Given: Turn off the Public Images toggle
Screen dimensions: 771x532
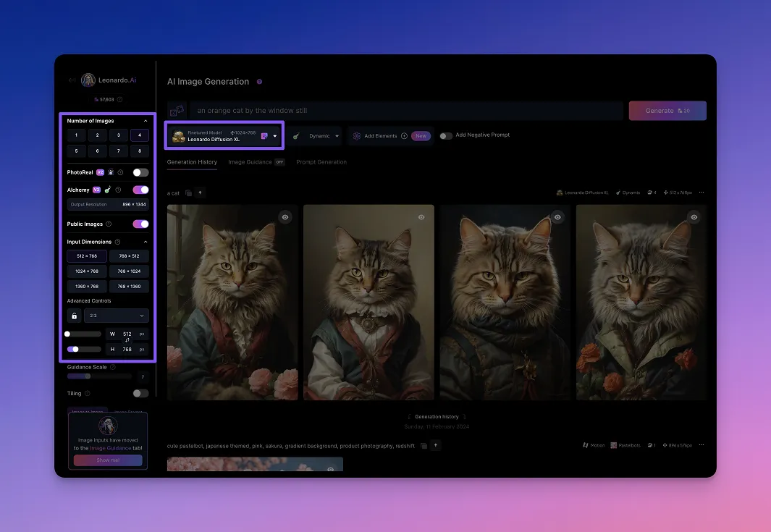Looking at the screenshot, I should (140, 224).
